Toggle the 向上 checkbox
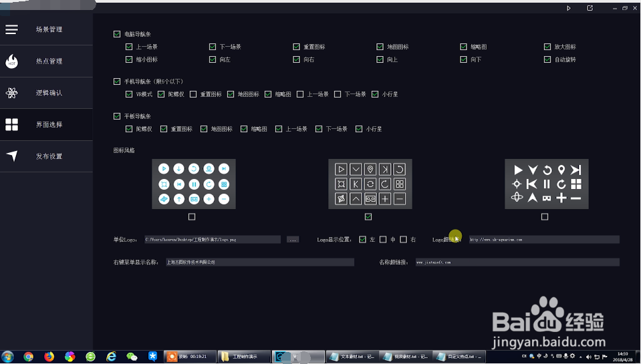The width and height of the screenshot is (641, 364). point(380,59)
